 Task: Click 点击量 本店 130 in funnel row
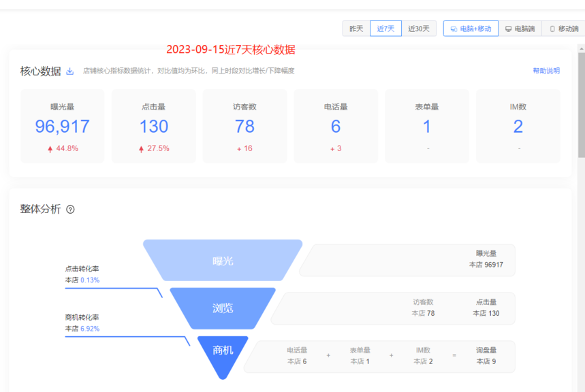click(x=486, y=308)
